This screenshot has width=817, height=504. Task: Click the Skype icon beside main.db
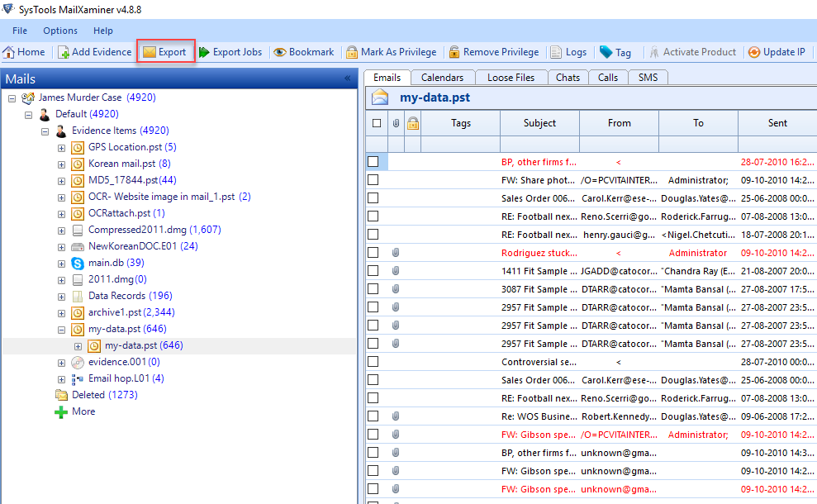coord(78,264)
